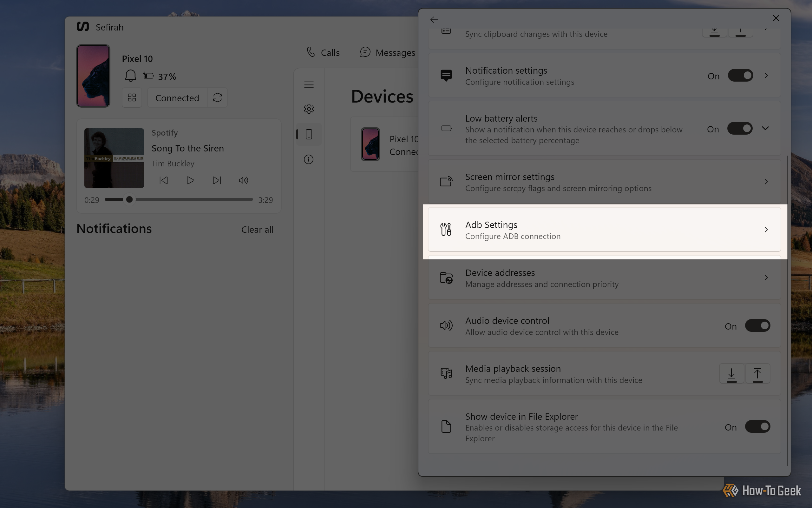Click the battery 37% indicator icon

[x=148, y=76]
